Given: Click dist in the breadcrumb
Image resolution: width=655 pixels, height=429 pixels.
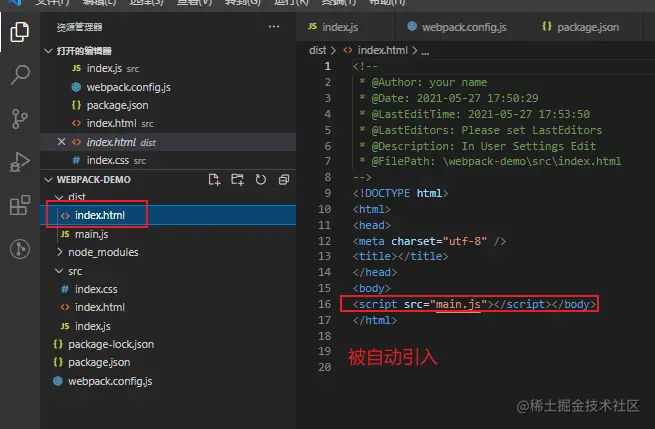Looking at the screenshot, I should (317, 51).
